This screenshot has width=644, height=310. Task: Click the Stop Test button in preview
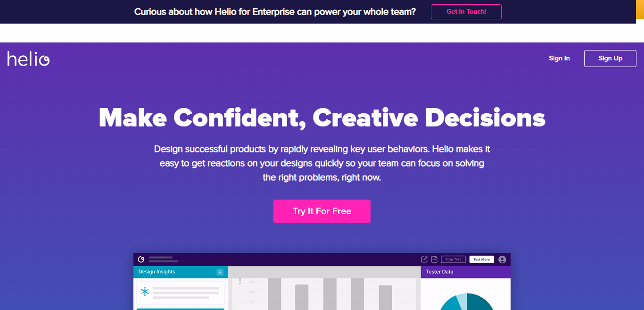pos(453,260)
